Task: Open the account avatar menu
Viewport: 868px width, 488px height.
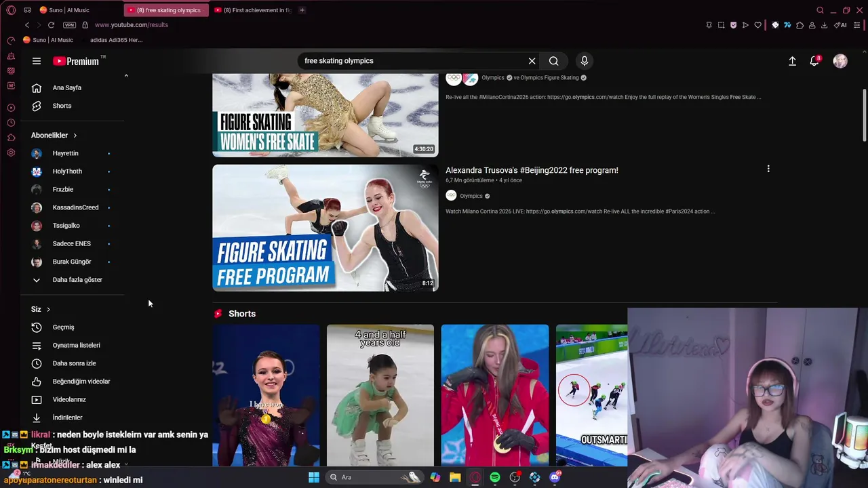Action: (840, 61)
